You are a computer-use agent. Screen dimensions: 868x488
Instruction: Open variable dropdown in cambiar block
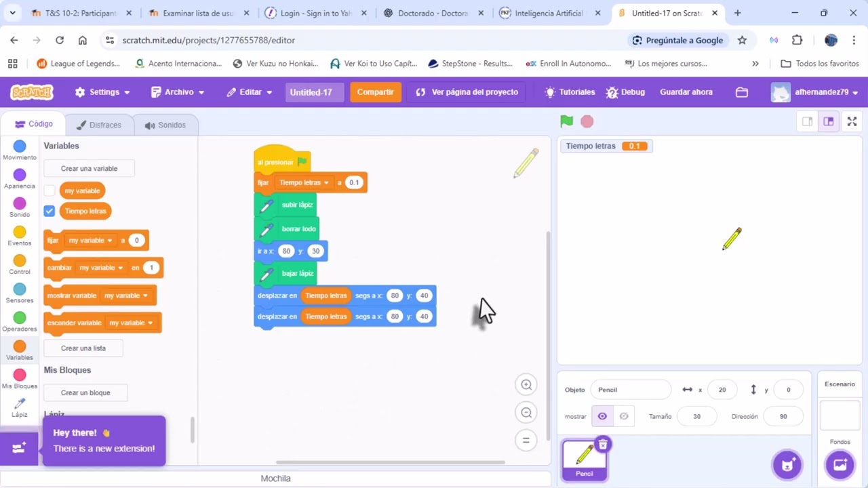coord(102,268)
